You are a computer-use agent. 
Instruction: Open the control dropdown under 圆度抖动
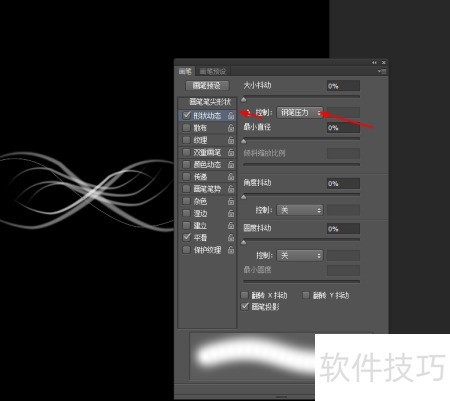pyautogui.click(x=300, y=256)
